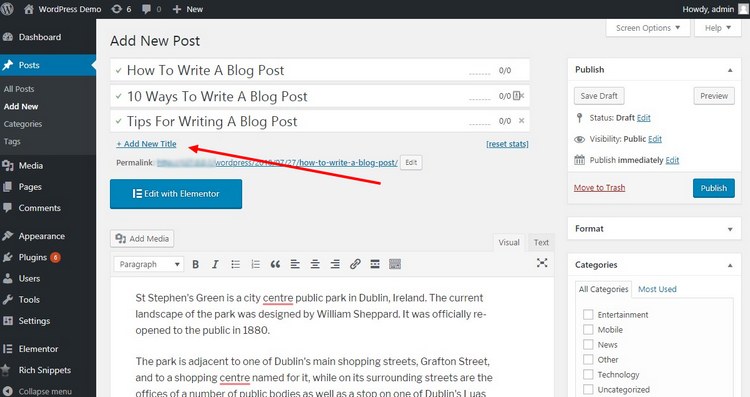
Task: Switch to the Visual editor tab
Action: (509, 243)
